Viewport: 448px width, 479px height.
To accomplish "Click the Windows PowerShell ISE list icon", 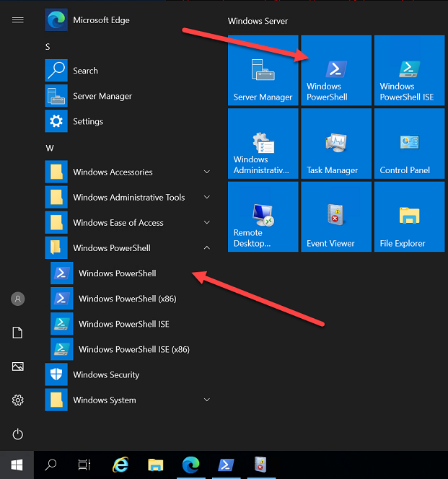I will pyautogui.click(x=62, y=324).
